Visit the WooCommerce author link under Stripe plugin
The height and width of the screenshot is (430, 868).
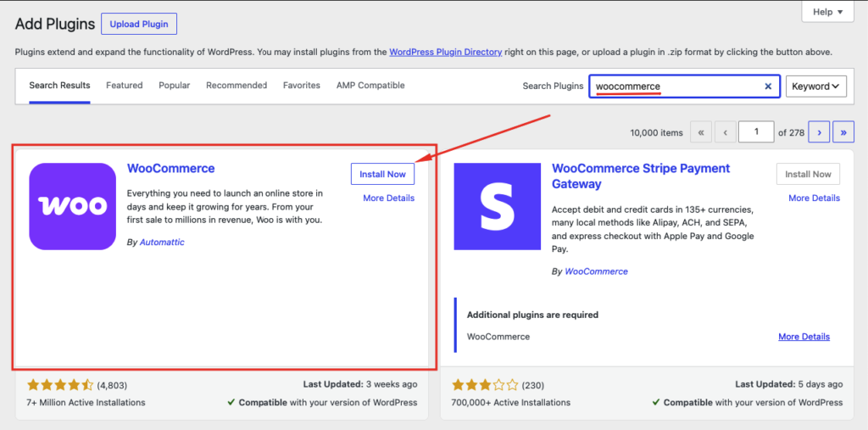(x=596, y=271)
